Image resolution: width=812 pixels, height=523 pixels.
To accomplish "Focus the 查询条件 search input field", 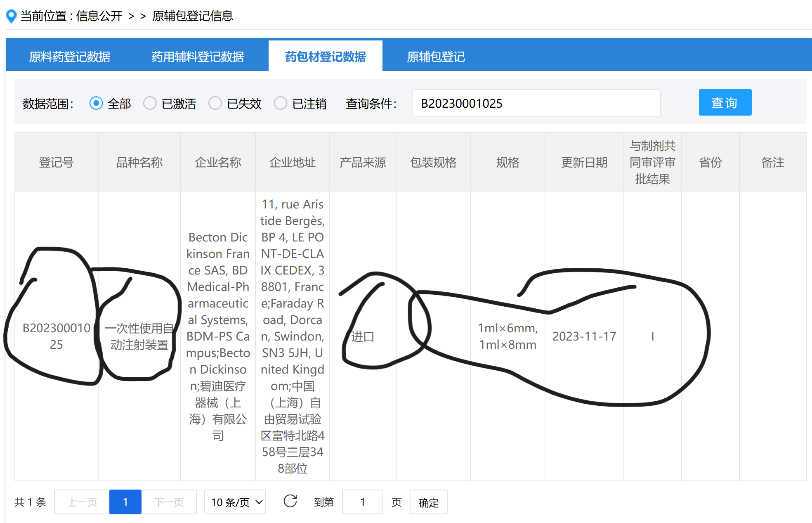I will point(536,103).
